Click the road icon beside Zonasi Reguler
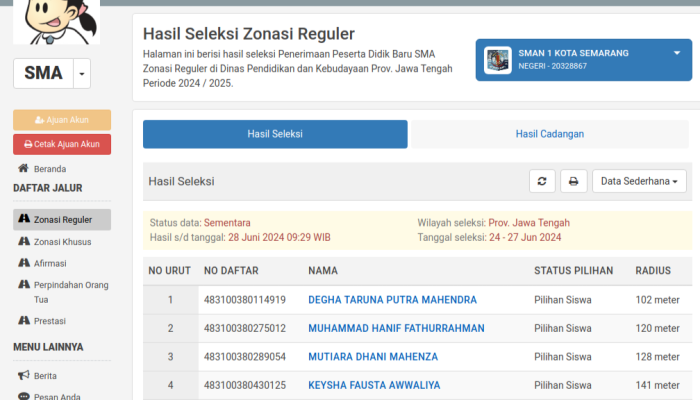The image size is (700, 400). pyautogui.click(x=24, y=219)
